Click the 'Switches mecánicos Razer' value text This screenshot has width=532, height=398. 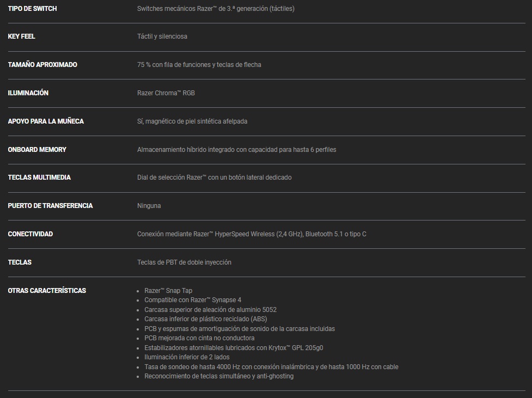216,9
